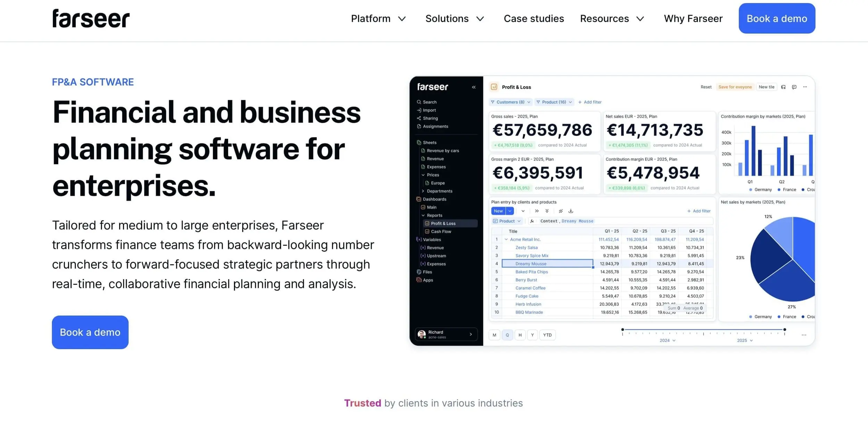
Task: Open the Customers (8) filter dropdown
Action: point(510,102)
